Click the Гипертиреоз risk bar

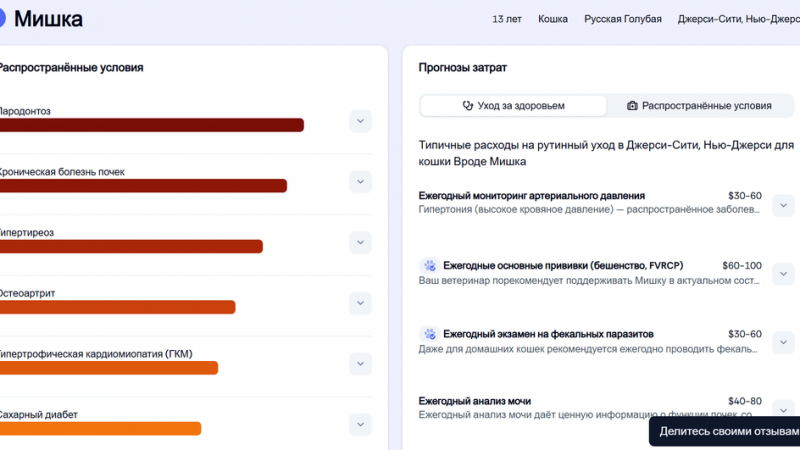131,246
